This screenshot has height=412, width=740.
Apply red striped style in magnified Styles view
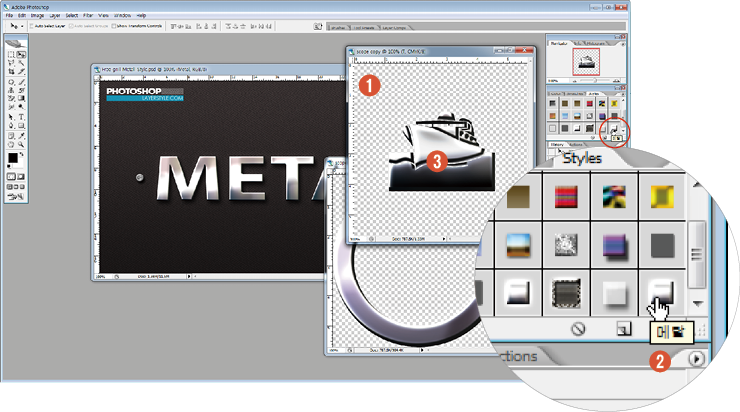point(566,197)
